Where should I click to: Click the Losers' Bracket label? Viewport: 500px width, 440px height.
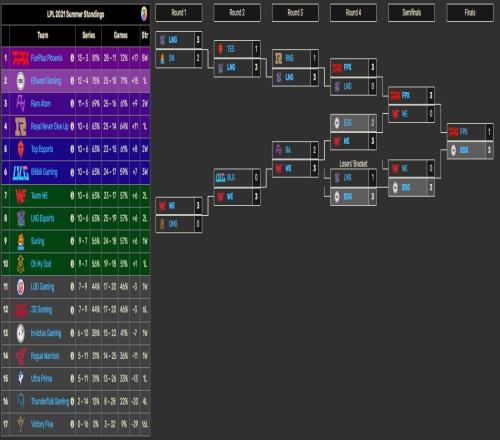(353, 164)
